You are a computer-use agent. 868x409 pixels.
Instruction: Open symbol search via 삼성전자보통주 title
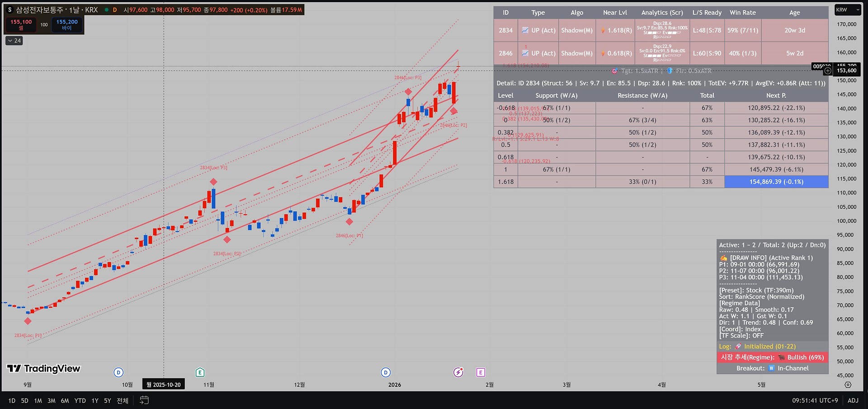tap(39, 10)
